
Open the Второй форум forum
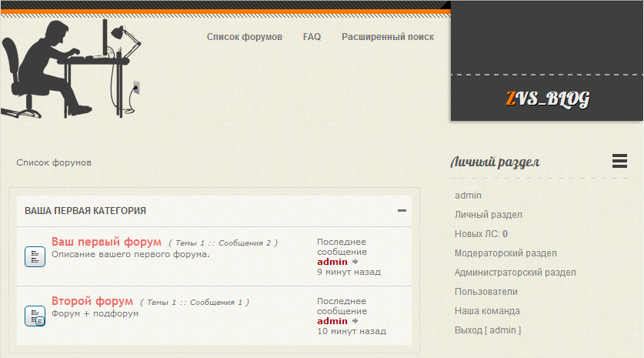pos(92,301)
